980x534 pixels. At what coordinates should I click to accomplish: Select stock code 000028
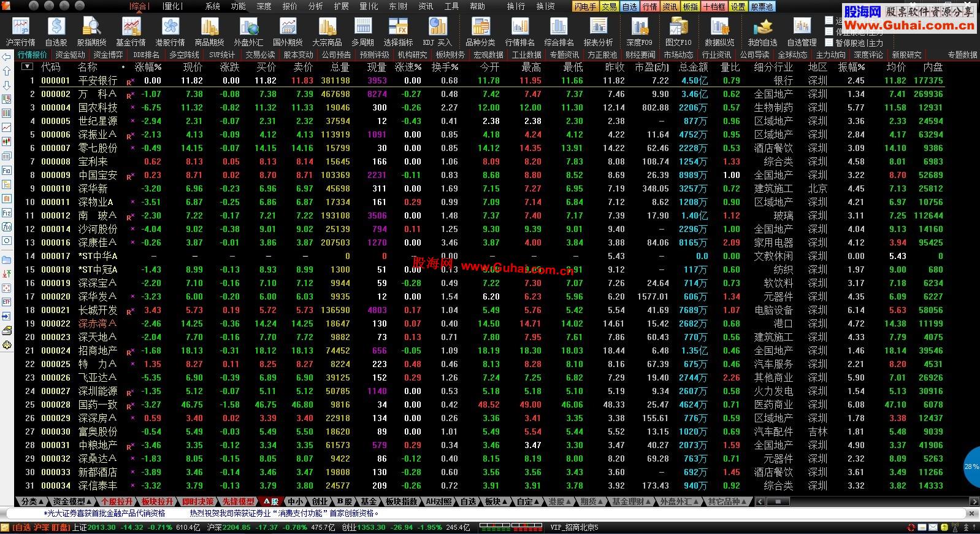[x=56, y=404]
